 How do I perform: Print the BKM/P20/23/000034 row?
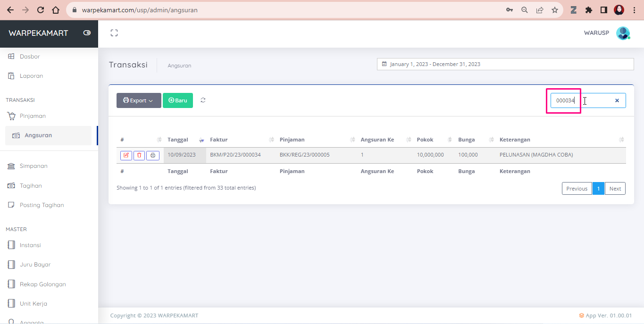153,155
